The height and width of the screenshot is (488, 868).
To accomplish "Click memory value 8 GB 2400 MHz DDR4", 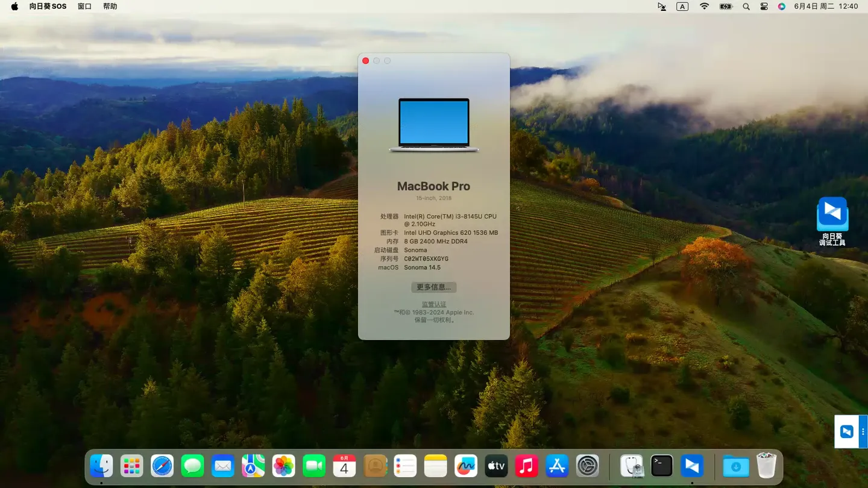I will point(436,242).
